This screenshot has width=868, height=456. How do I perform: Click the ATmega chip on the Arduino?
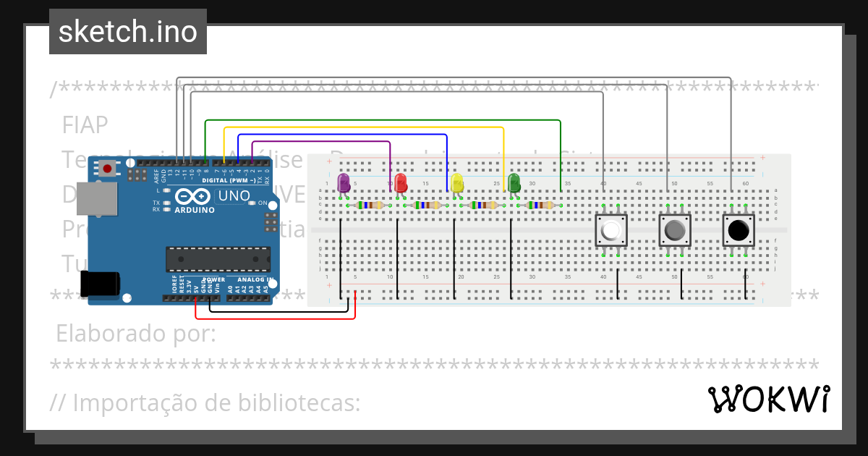point(218,259)
